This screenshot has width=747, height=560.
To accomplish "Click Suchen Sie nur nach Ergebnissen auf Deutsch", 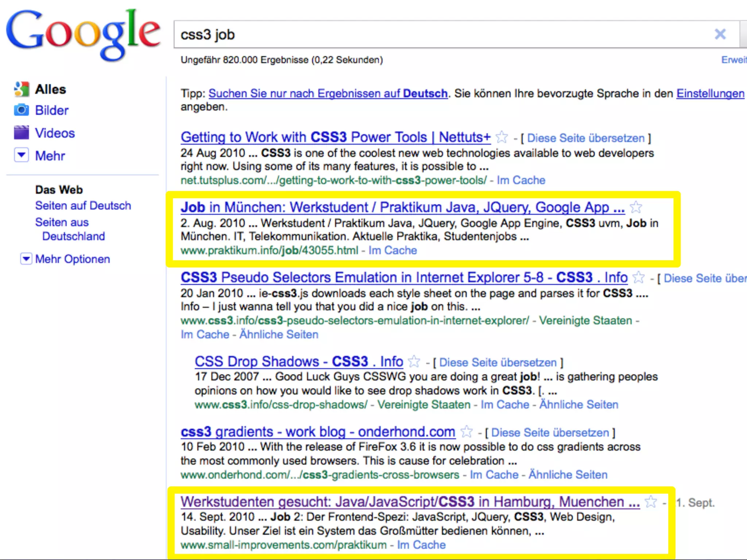I will coord(328,94).
